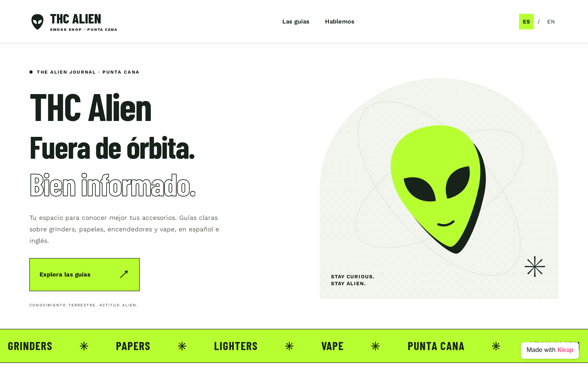Screen dimensions: 588x368
Task: Click the large green alien illustration
Action: tap(438, 189)
